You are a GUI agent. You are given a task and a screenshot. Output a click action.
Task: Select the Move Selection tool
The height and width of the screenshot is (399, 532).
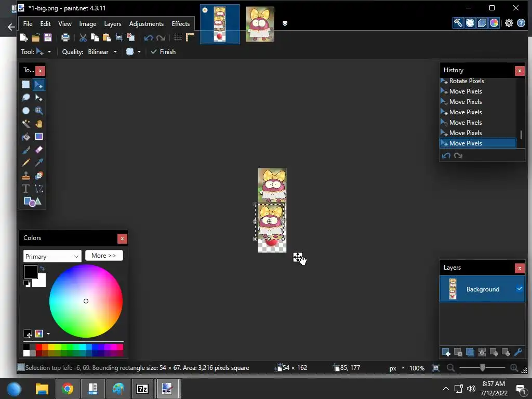(38, 98)
